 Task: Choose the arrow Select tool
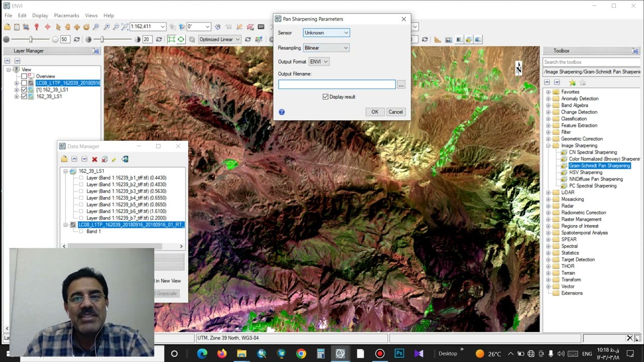(58, 27)
